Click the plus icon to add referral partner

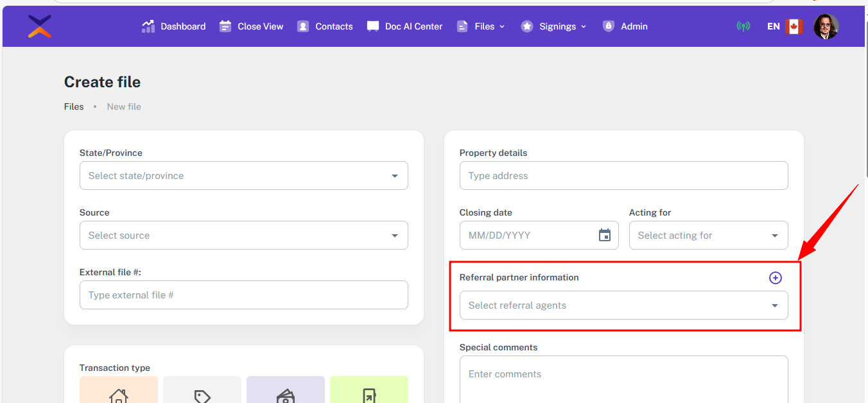(776, 278)
